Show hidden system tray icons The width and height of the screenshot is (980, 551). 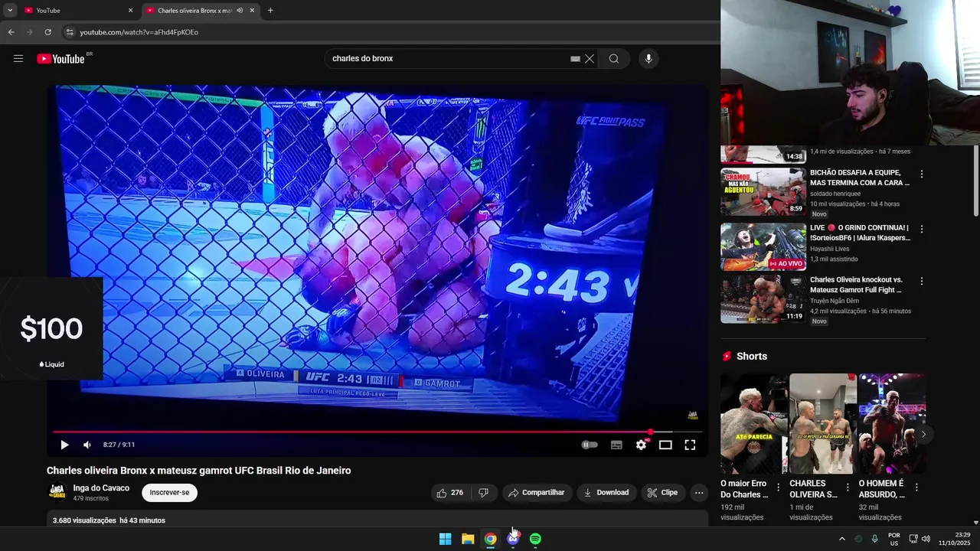tap(842, 539)
